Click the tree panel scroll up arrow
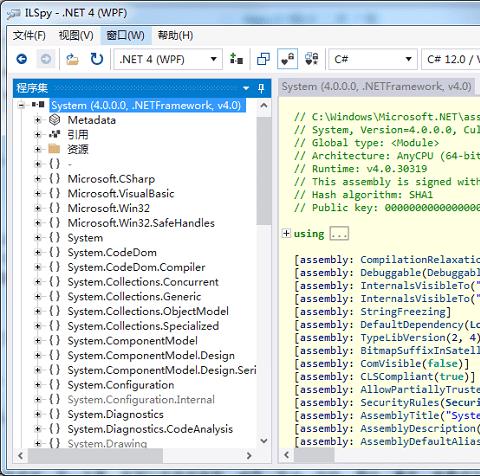This screenshot has height=476, width=480. coord(264,106)
